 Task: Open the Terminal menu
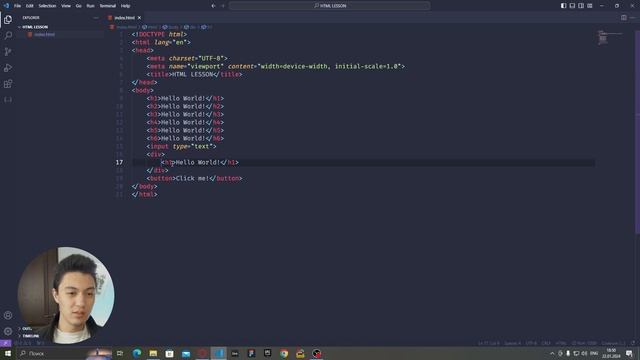[107, 6]
